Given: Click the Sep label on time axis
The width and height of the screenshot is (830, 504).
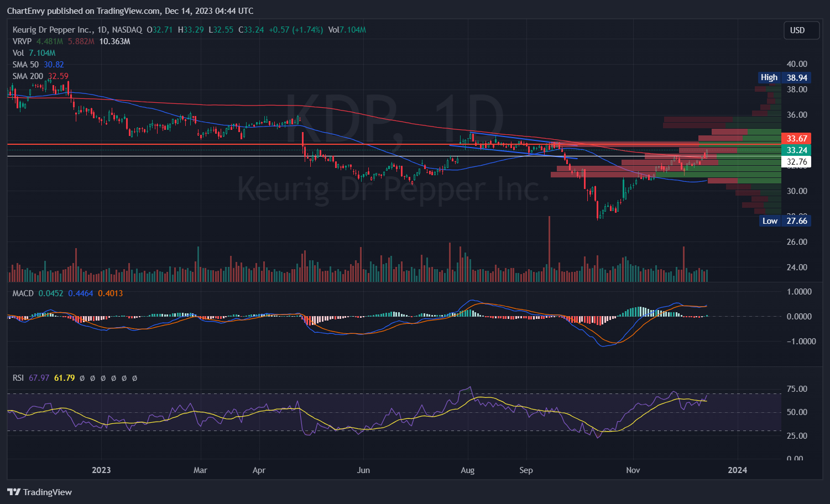Looking at the screenshot, I should coord(526,470).
